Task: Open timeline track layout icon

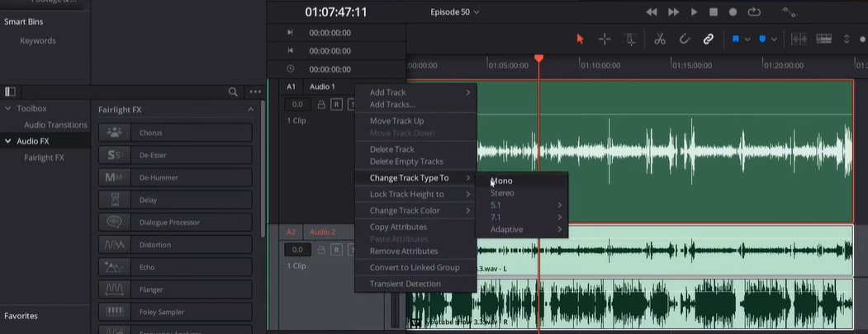Action: tap(823, 39)
